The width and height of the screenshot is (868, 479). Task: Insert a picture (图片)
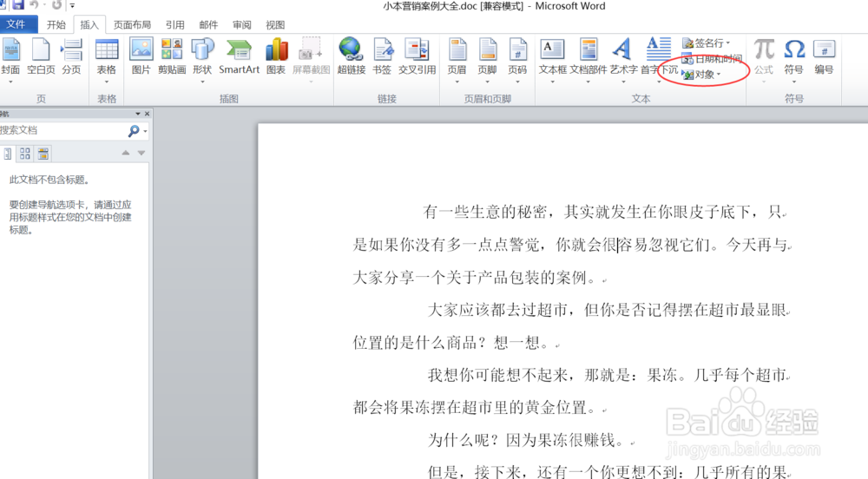(x=141, y=57)
